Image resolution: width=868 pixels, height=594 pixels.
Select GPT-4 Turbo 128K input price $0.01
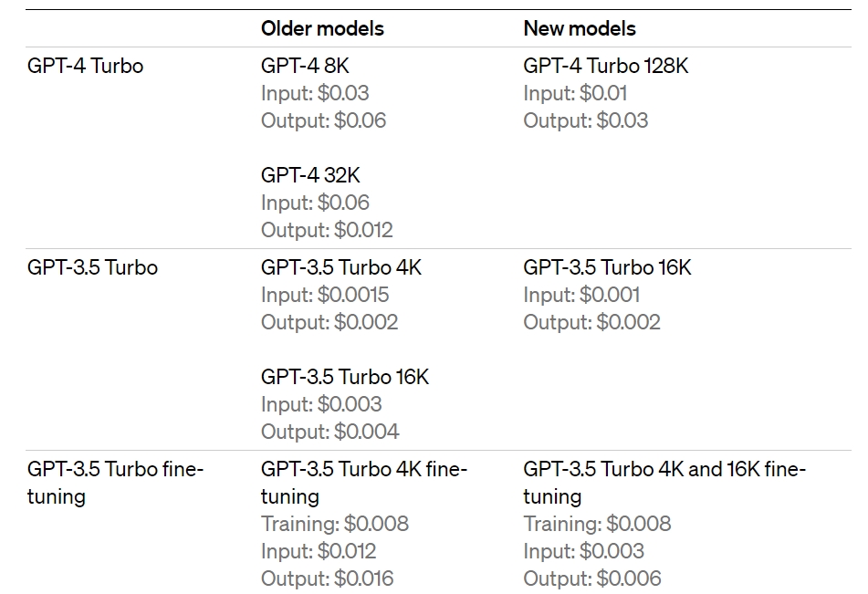575,93
